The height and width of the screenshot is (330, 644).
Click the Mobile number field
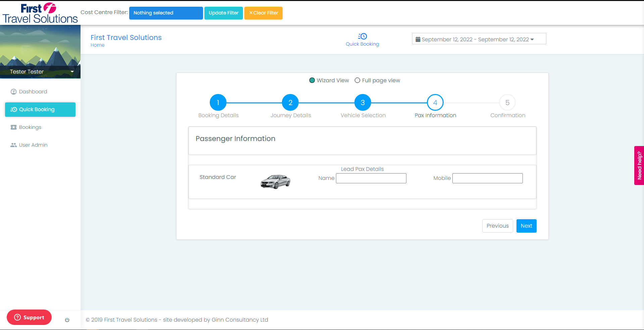488,178
